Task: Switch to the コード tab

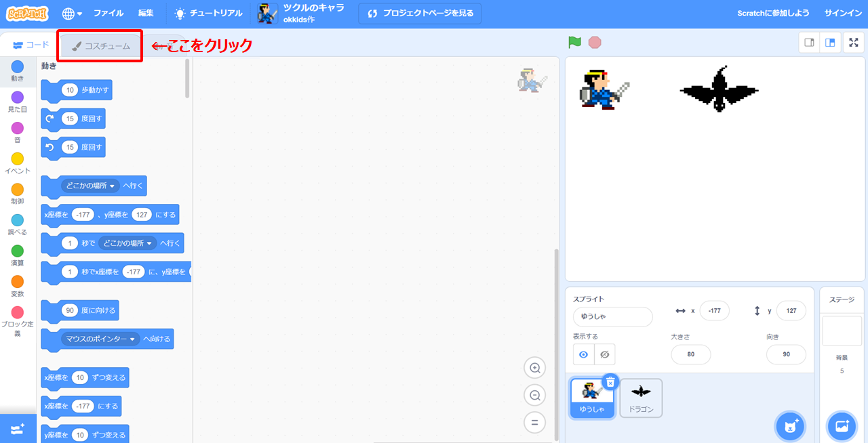Action: [31, 45]
